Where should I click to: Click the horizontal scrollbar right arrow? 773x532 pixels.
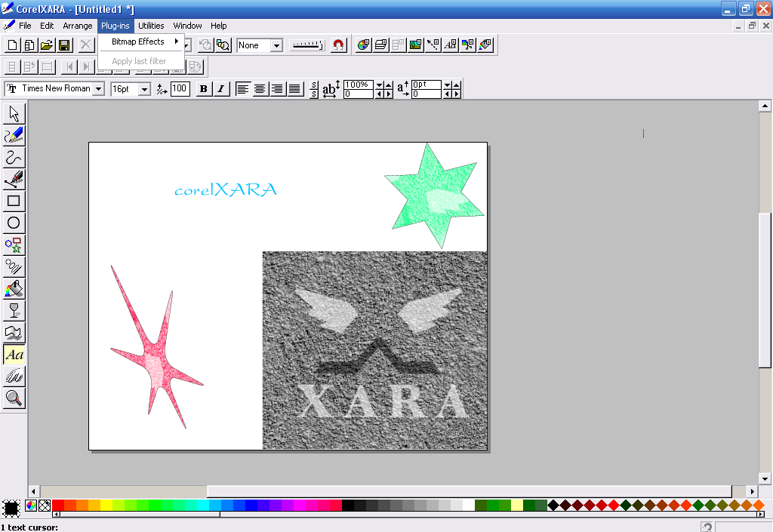(x=752, y=491)
